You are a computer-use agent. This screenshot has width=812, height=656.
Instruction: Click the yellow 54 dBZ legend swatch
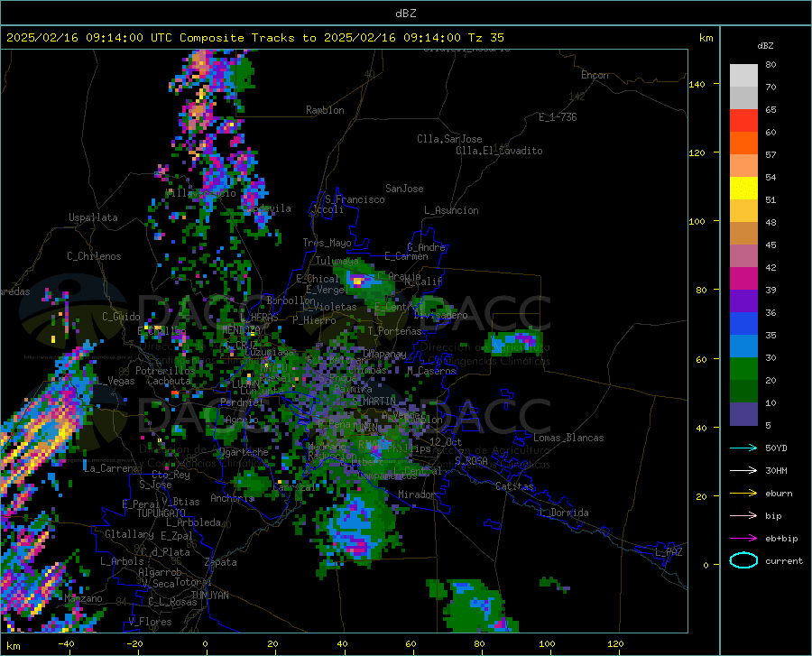(x=743, y=188)
